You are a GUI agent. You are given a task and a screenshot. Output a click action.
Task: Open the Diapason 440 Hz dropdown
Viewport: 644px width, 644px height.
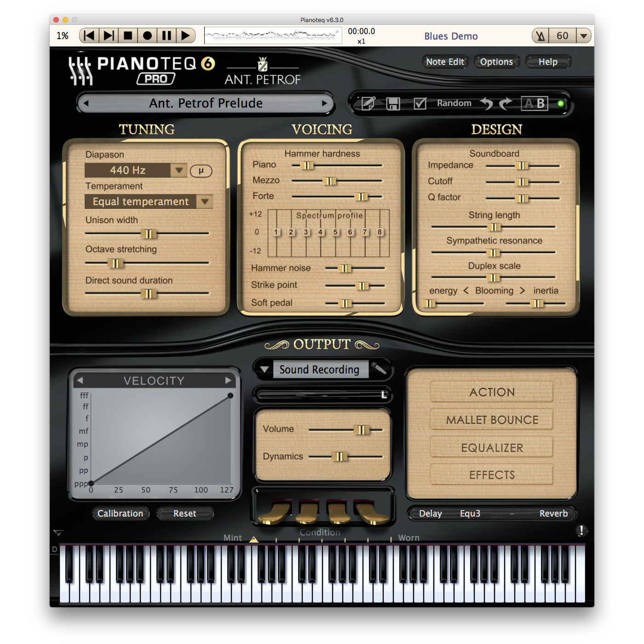[x=179, y=170]
